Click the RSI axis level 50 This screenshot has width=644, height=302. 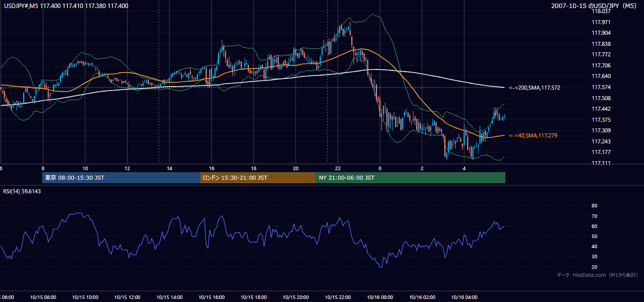(x=594, y=236)
